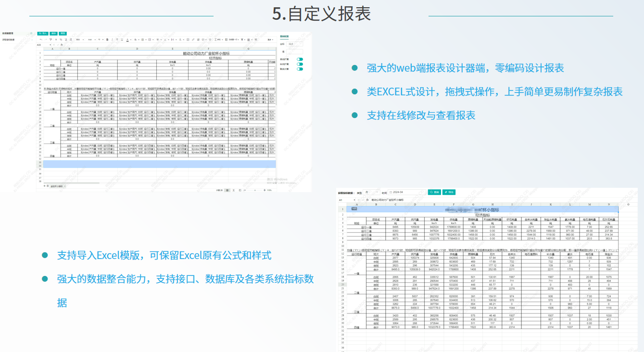
Task: Click the green 导入 import button
Action: tap(43, 33)
